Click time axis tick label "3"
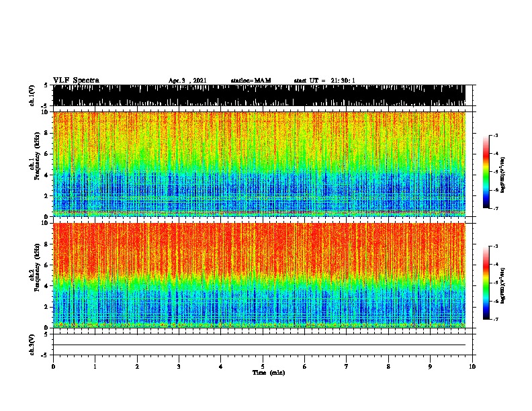The width and height of the screenshot is (532, 411). click(x=179, y=367)
